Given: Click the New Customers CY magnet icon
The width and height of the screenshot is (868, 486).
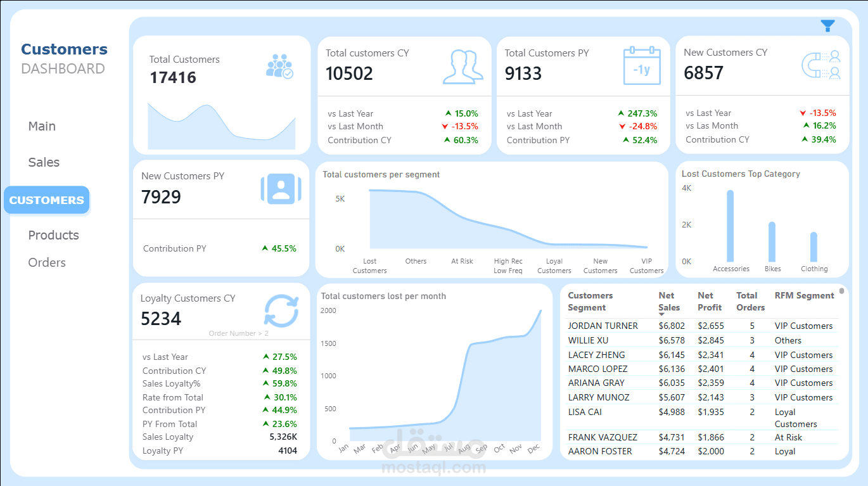Looking at the screenshot, I should click(x=822, y=65).
